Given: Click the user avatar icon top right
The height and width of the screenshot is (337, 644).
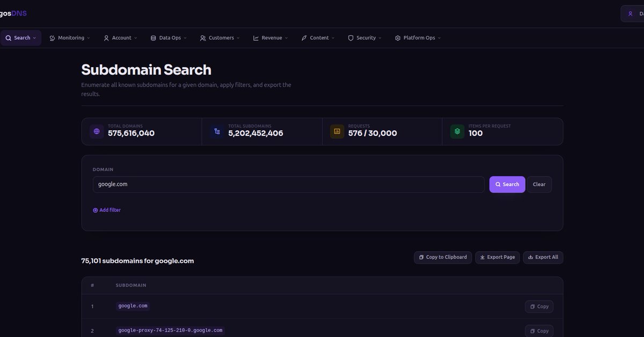Looking at the screenshot, I should 631,14.
